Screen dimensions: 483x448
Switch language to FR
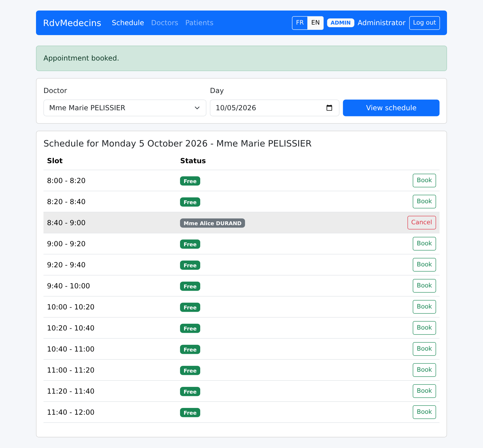(300, 23)
